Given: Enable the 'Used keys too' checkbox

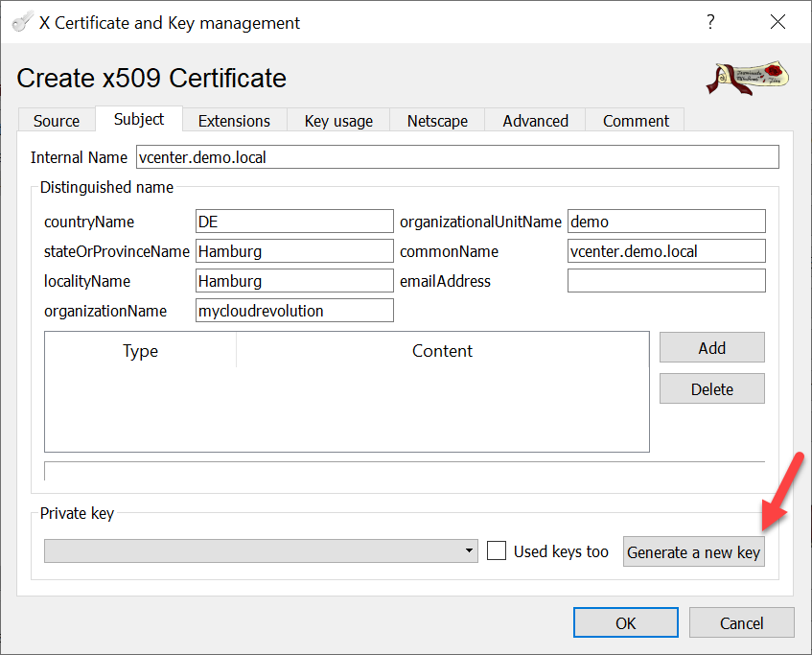Looking at the screenshot, I should (497, 551).
